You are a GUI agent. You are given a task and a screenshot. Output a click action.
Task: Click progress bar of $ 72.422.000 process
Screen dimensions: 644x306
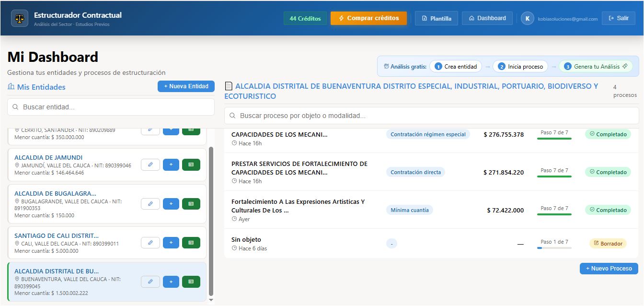pos(554,214)
